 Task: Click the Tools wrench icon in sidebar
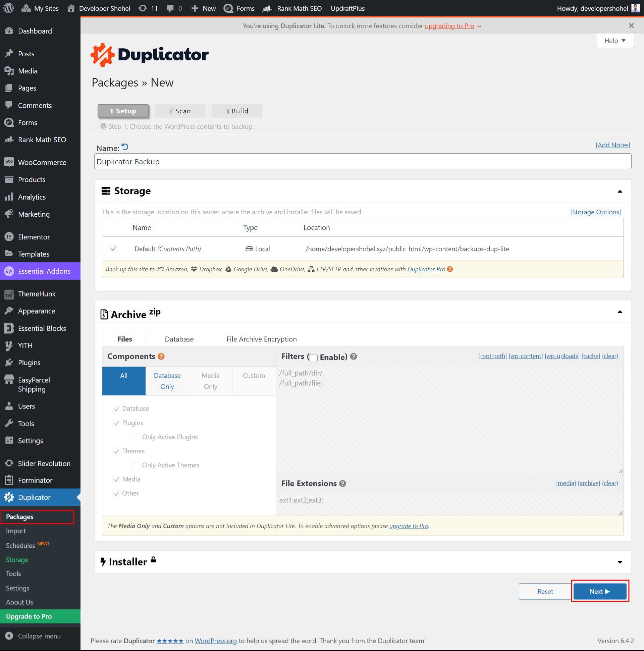click(x=9, y=423)
